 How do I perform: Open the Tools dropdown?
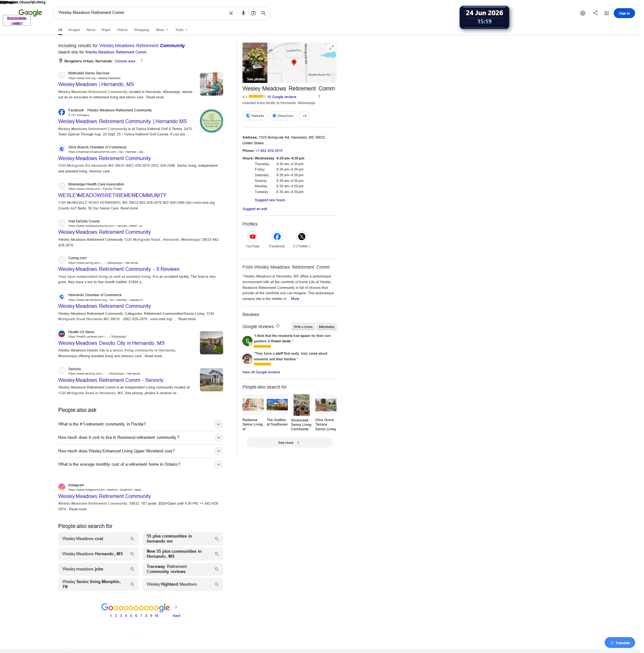tap(181, 30)
